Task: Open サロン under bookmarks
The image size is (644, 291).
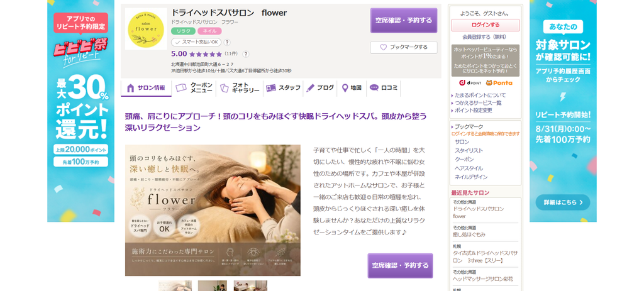Action: point(462,141)
